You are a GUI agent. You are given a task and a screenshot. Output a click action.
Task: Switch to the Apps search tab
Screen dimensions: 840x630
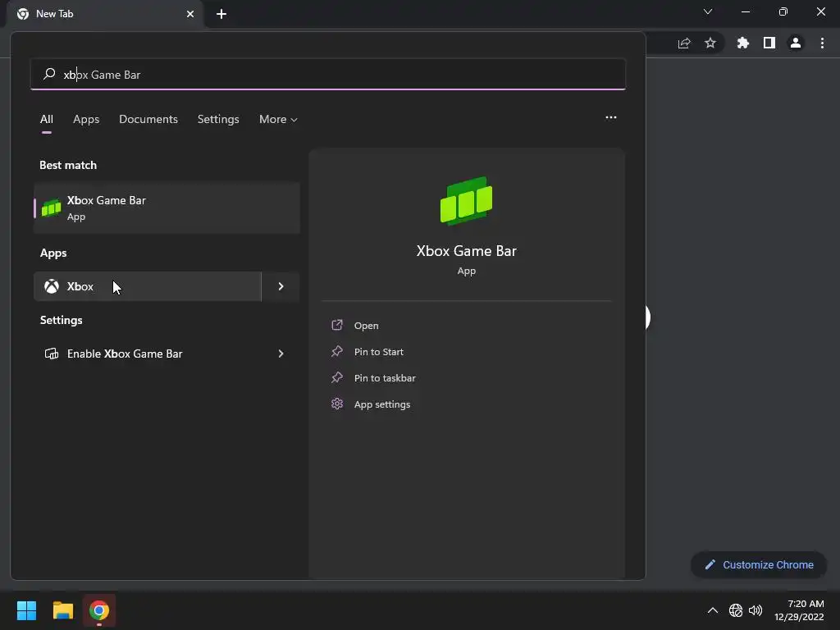86,119
